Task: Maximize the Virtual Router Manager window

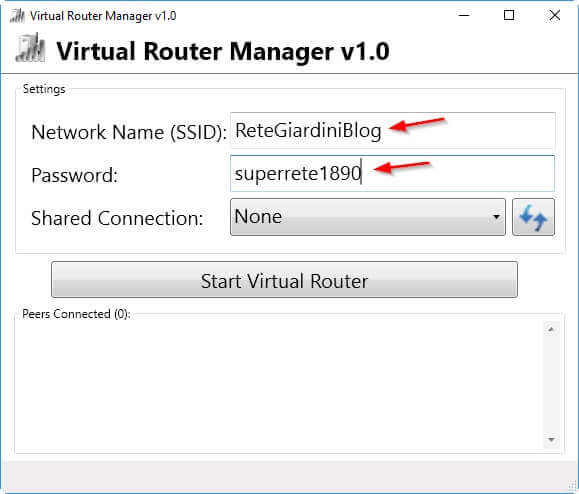Action: click(509, 16)
